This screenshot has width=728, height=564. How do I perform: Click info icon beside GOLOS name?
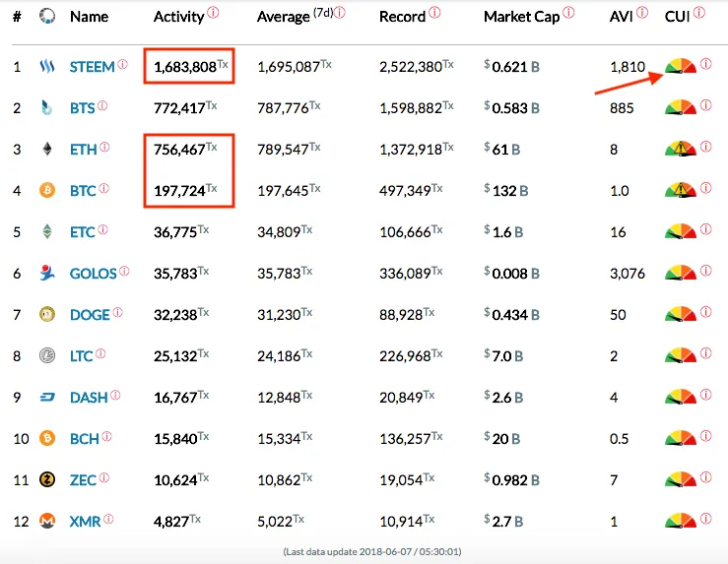pos(124,271)
